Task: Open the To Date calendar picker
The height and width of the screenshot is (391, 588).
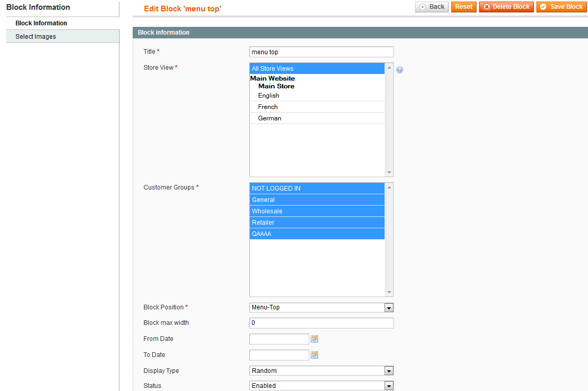Action: (x=314, y=355)
